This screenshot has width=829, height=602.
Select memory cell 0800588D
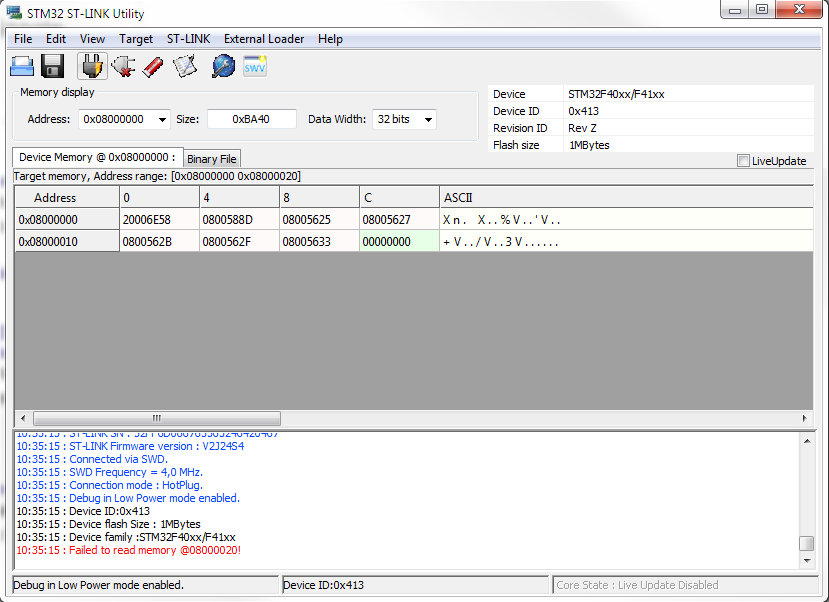pyautogui.click(x=239, y=220)
